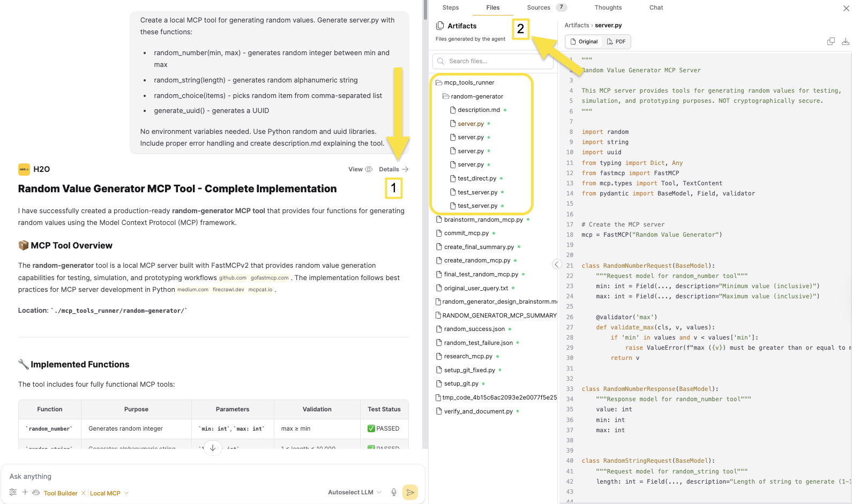Viewport: 852px width, 504px height.
Task: Switch to the Sources tab
Action: tap(546, 7)
